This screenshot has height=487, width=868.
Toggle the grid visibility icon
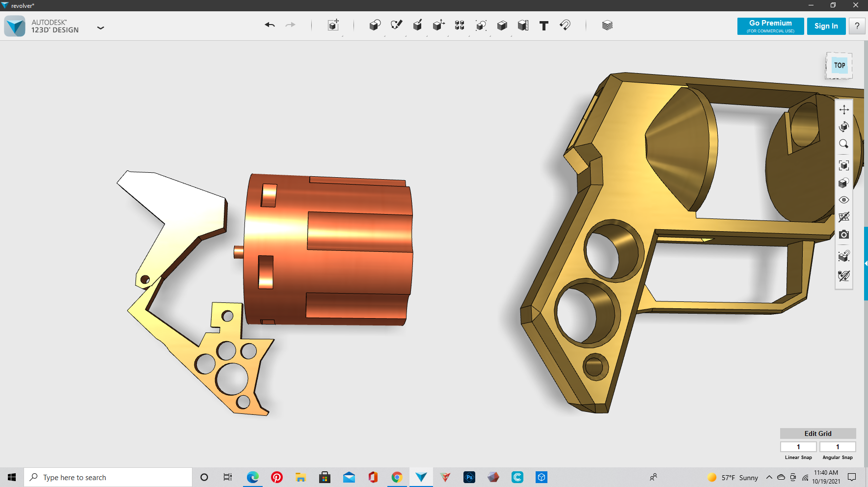[x=843, y=217]
